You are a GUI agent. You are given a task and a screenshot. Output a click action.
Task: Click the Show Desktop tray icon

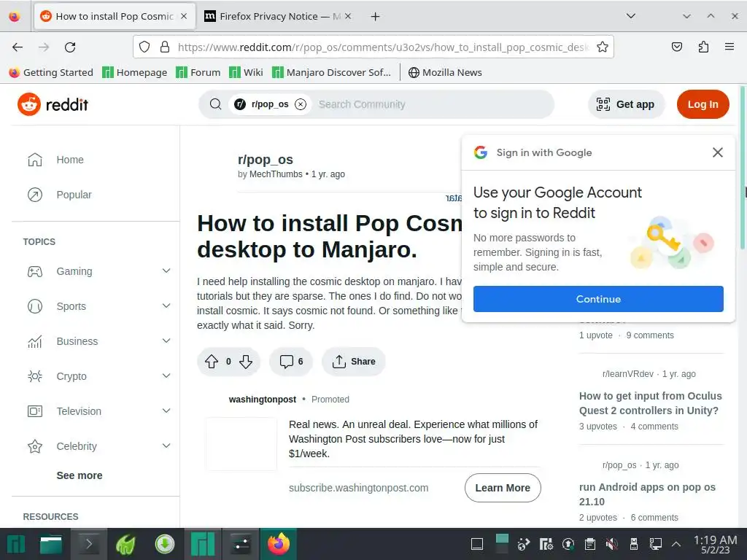tap(477, 544)
